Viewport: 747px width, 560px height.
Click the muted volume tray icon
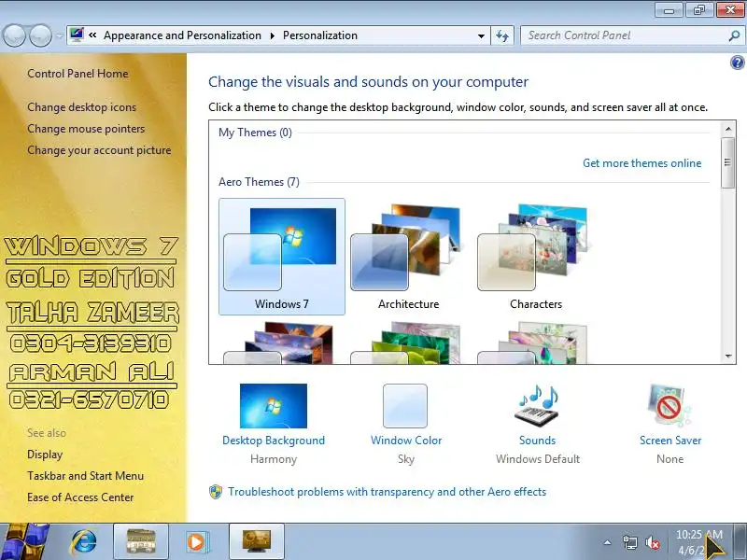click(x=653, y=542)
